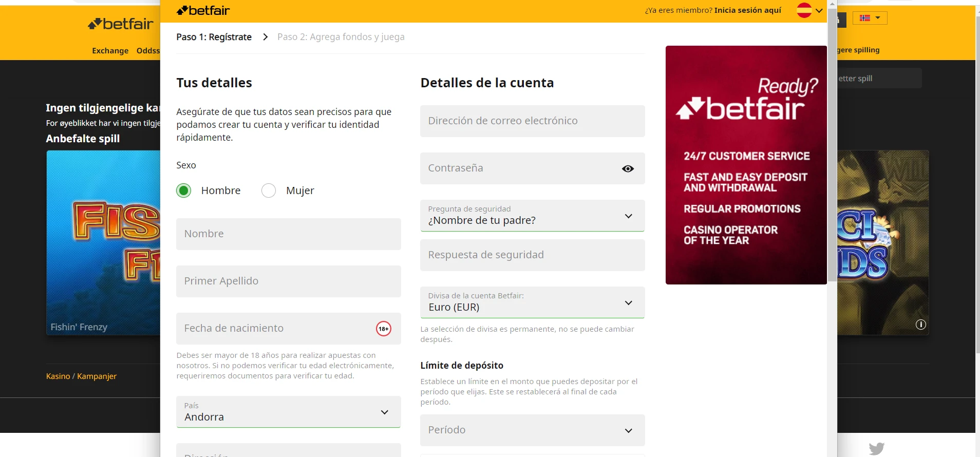The width and height of the screenshot is (980, 457).
Task: Click the 'Sexo' label
Action: point(186,165)
